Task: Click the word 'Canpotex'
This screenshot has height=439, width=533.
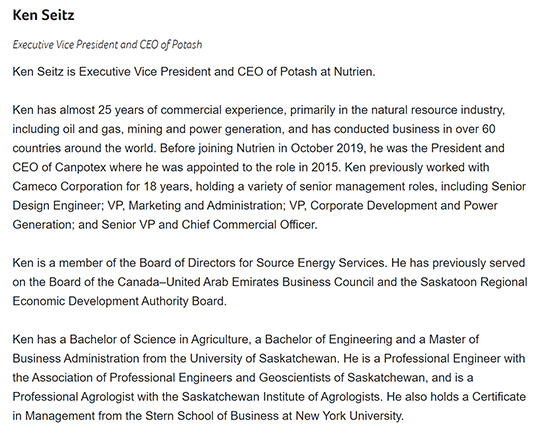Action: point(81,167)
